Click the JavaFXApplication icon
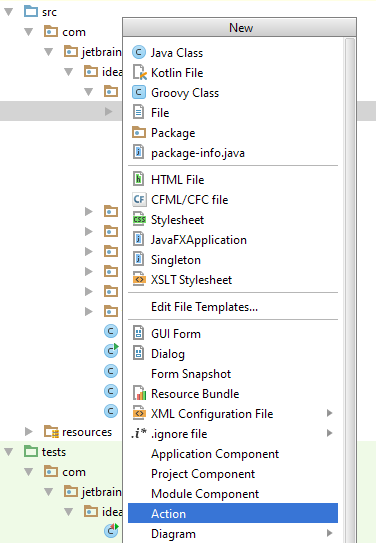The width and height of the screenshot is (376, 545). coord(139,239)
